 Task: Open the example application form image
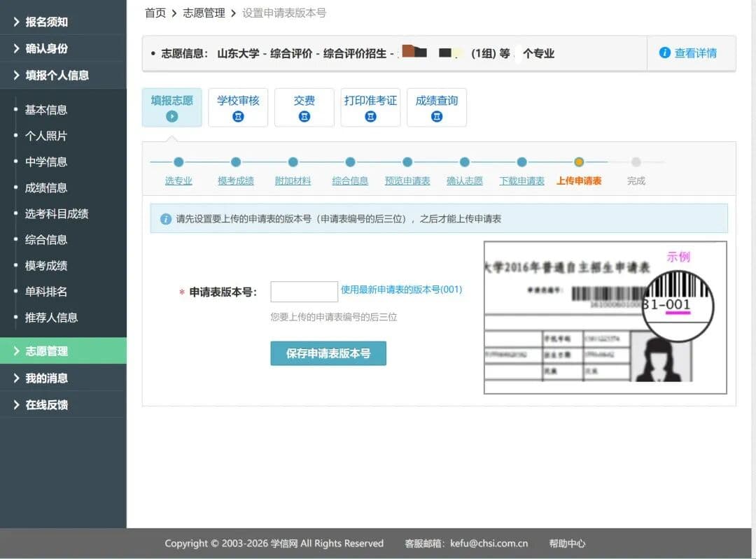605,318
